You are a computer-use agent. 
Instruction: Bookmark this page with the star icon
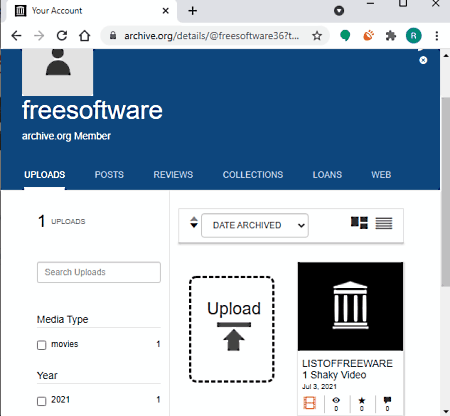317,35
